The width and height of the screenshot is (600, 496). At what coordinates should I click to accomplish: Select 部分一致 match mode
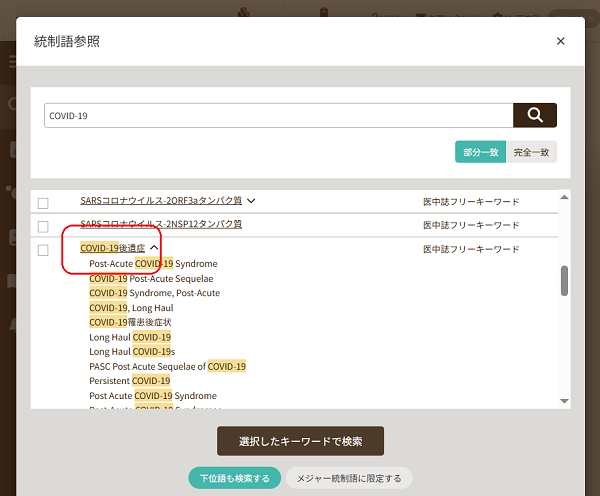tap(480, 152)
